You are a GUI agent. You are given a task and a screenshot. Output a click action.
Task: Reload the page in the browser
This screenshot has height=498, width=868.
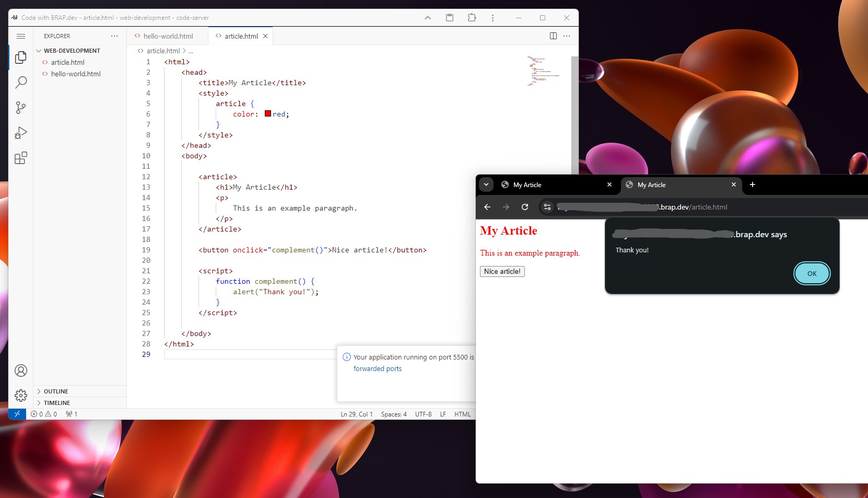[524, 207]
